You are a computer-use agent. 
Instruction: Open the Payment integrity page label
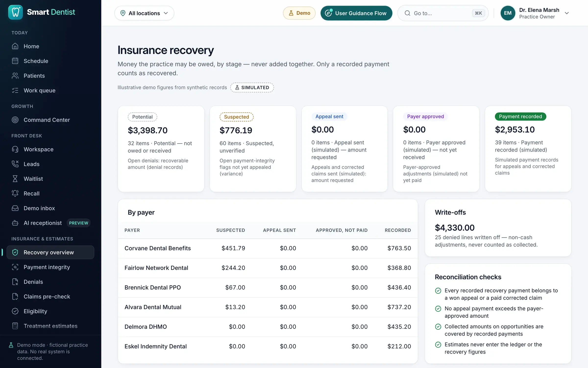47,267
